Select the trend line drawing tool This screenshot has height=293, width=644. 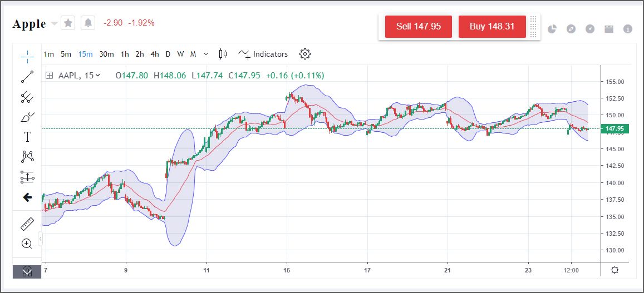27,77
